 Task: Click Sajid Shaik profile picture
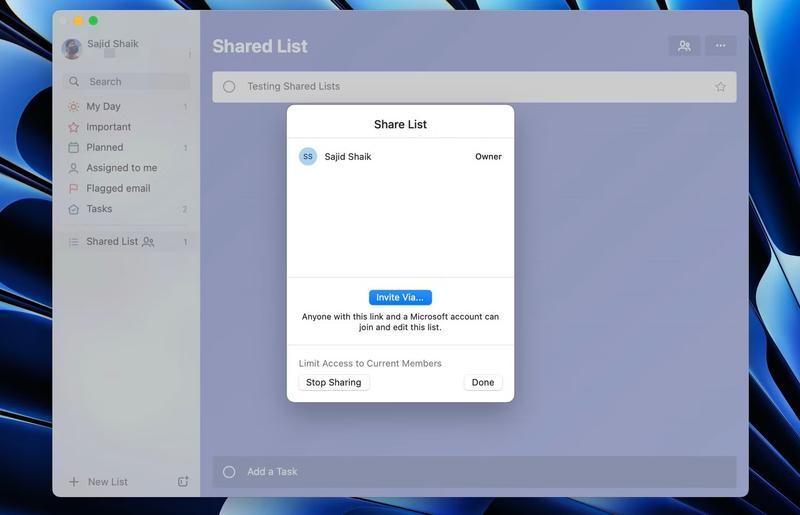click(72, 49)
